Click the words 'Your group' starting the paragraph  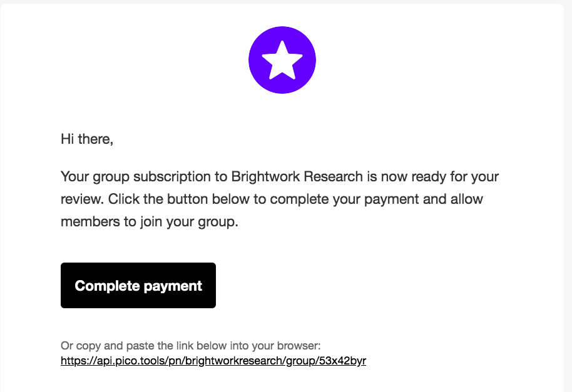95,178
